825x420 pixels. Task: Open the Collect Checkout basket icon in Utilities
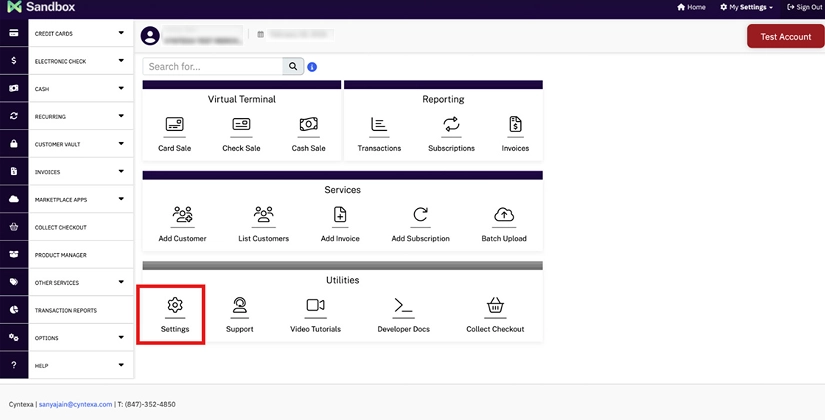495,305
